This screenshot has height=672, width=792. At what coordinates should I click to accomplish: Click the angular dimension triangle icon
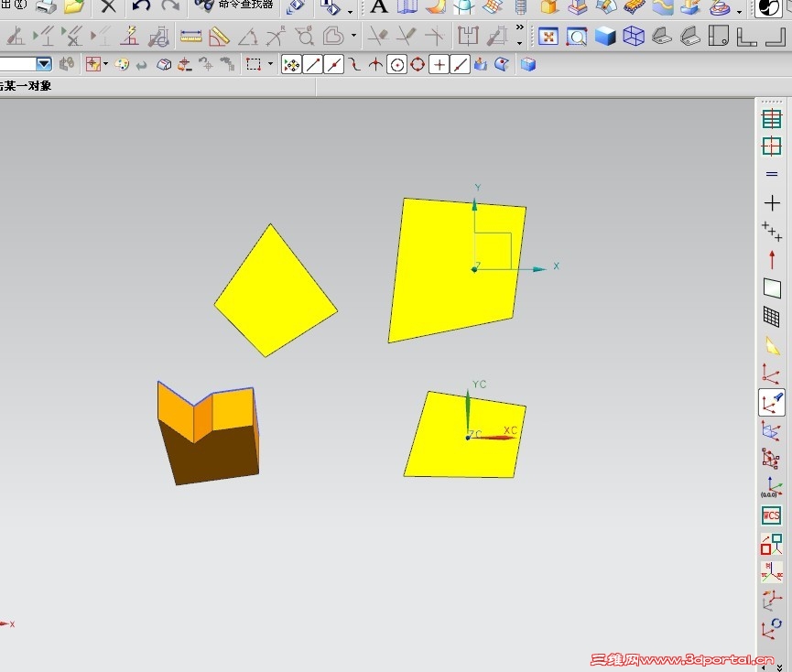pyautogui.click(x=247, y=38)
